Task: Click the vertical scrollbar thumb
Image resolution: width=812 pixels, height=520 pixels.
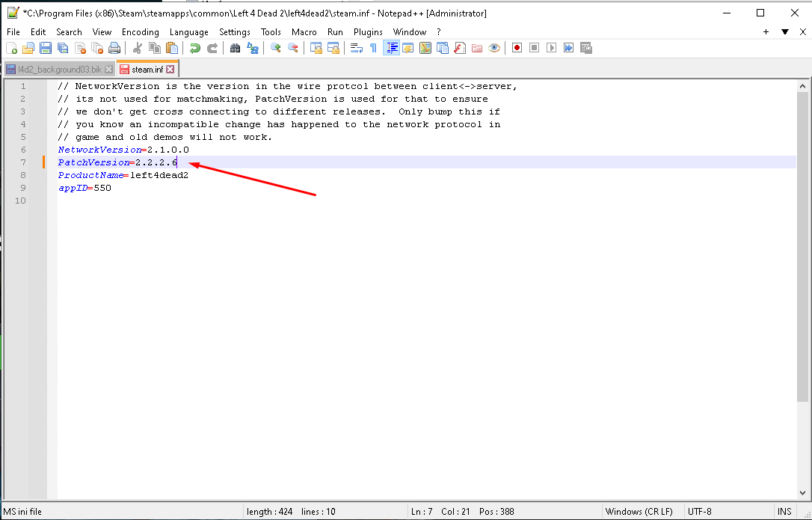Action: (x=803, y=247)
